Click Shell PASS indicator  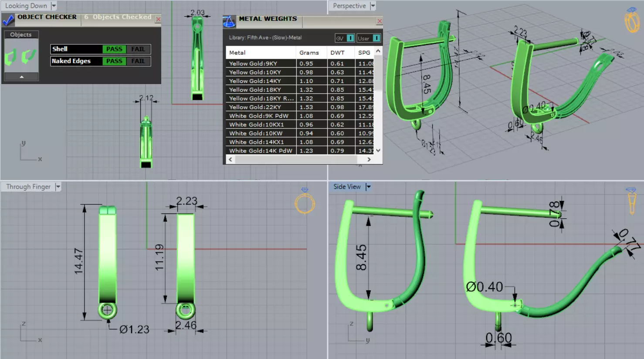pos(114,49)
